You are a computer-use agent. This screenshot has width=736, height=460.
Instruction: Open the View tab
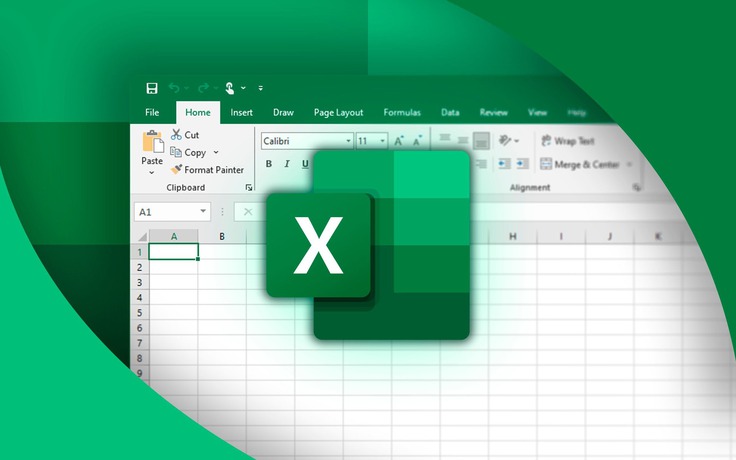pos(537,112)
